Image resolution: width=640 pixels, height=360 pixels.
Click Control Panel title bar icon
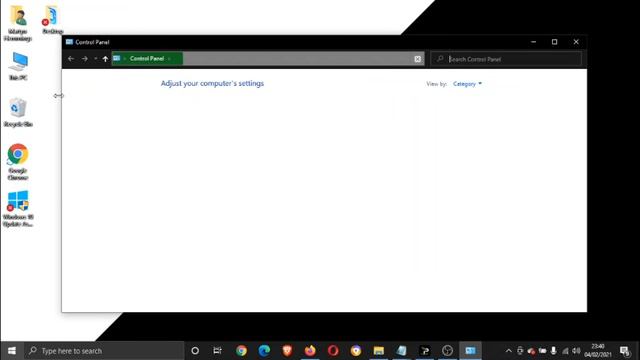point(69,42)
